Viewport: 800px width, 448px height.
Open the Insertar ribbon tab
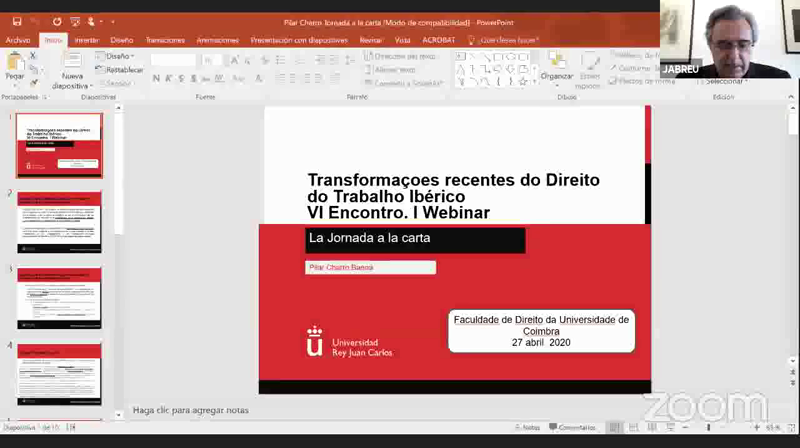(86, 40)
